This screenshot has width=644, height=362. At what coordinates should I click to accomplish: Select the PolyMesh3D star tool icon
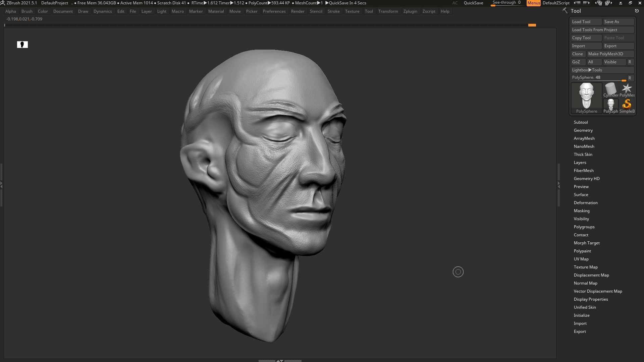pos(627,90)
